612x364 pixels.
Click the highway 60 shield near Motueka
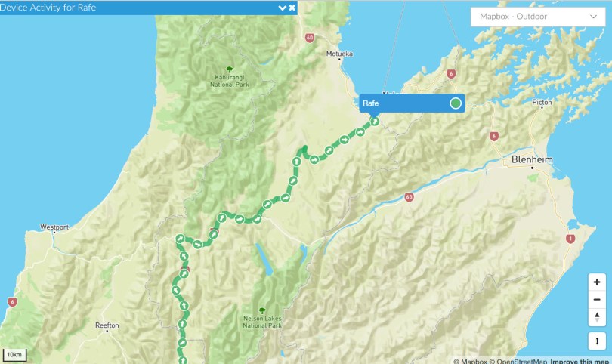(x=310, y=38)
